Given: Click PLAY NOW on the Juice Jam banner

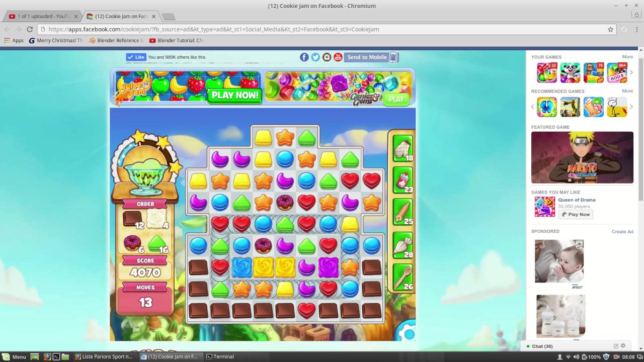Looking at the screenshot, I should (235, 95).
